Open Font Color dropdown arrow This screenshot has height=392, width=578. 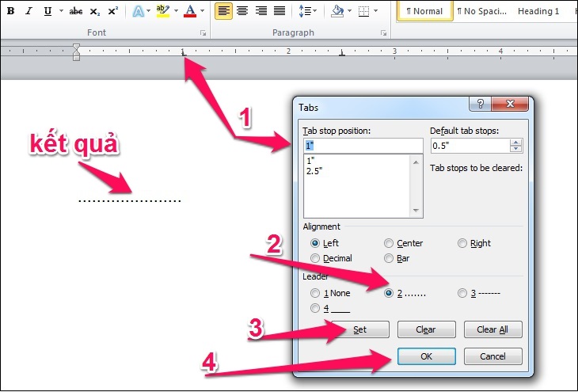coord(202,11)
